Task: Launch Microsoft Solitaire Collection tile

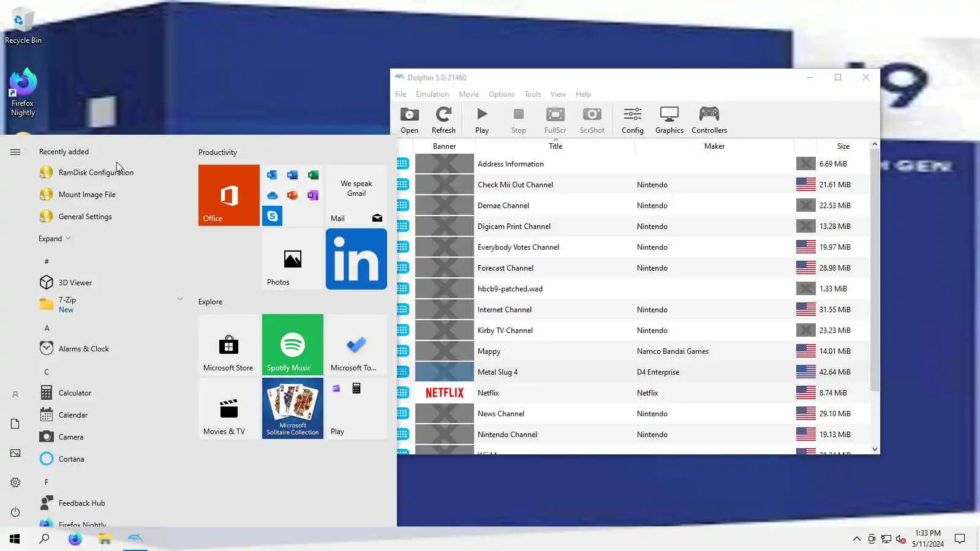Action: point(293,408)
